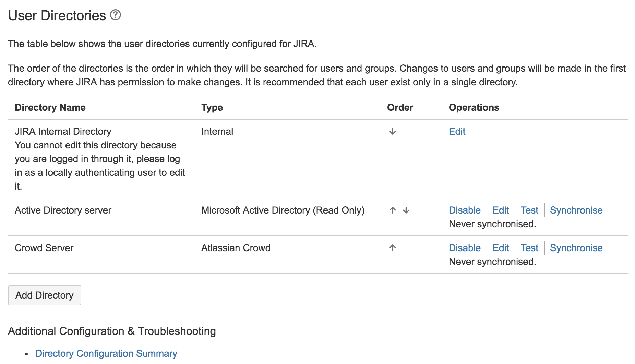The width and height of the screenshot is (635, 364).
Task: Click 'Never synchronised.' under Crowd Server row
Action: pyautogui.click(x=492, y=262)
